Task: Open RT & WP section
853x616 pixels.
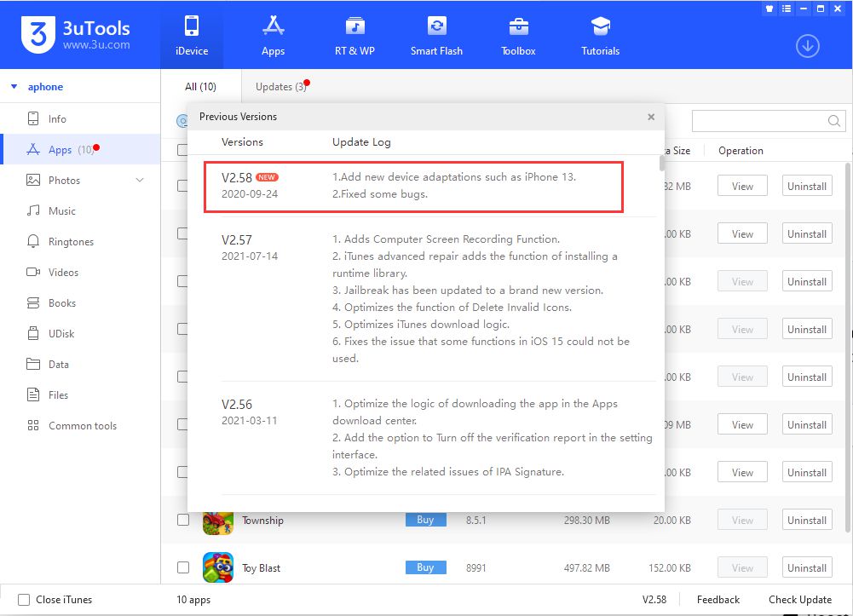Action: click(x=354, y=36)
